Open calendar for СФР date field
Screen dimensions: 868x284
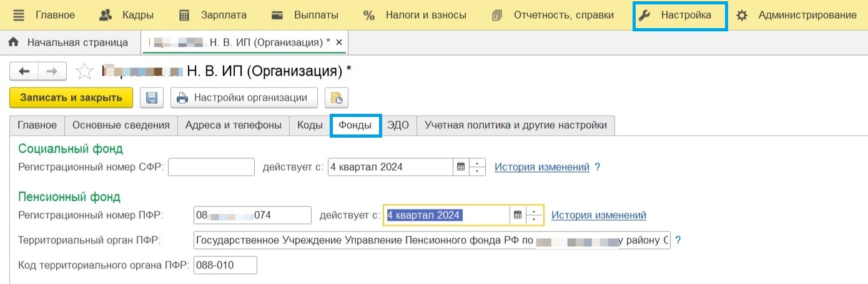(x=461, y=167)
